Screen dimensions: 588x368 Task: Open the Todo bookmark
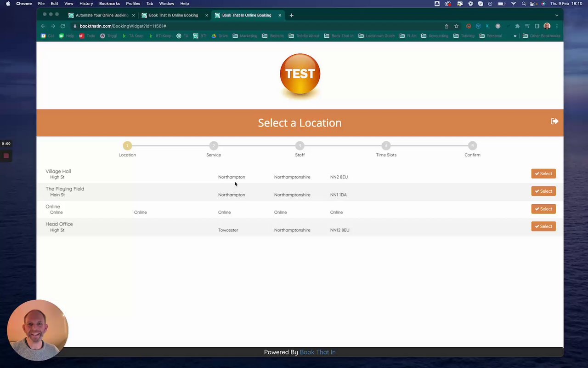[x=87, y=36]
